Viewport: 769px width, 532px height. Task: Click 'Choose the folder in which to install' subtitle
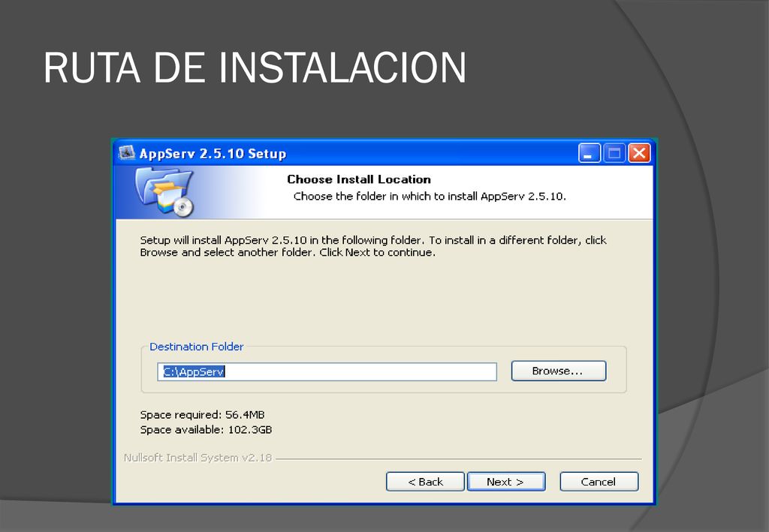click(430, 197)
